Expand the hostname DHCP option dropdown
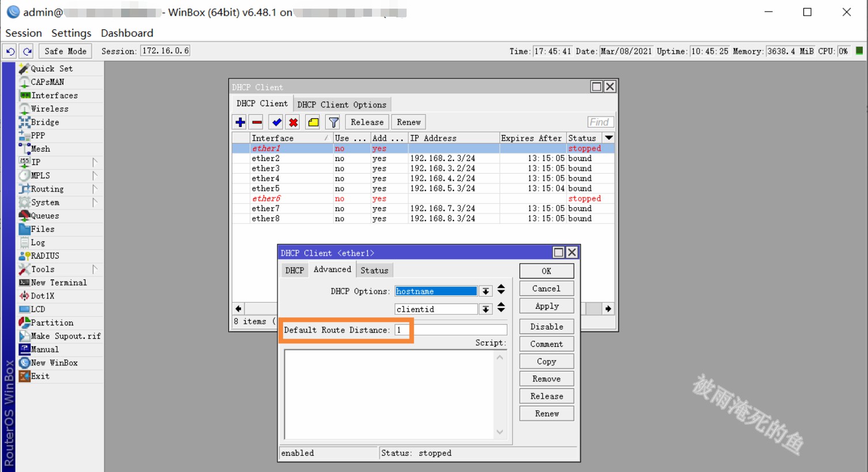 pyautogui.click(x=486, y=291)
